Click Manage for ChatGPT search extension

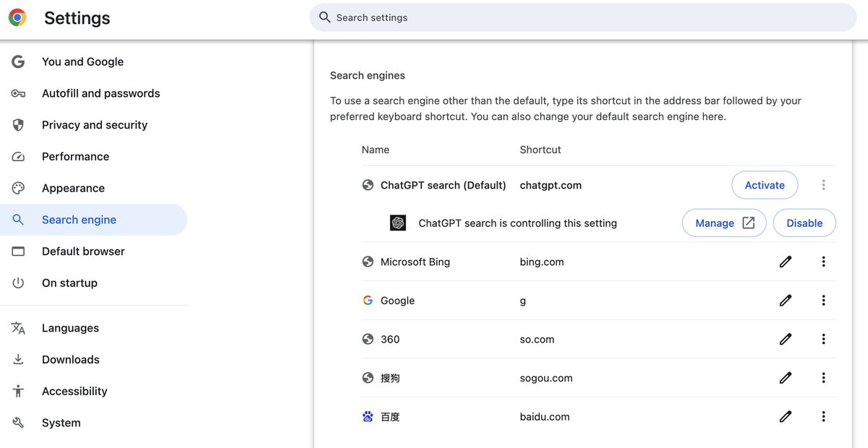725,223
